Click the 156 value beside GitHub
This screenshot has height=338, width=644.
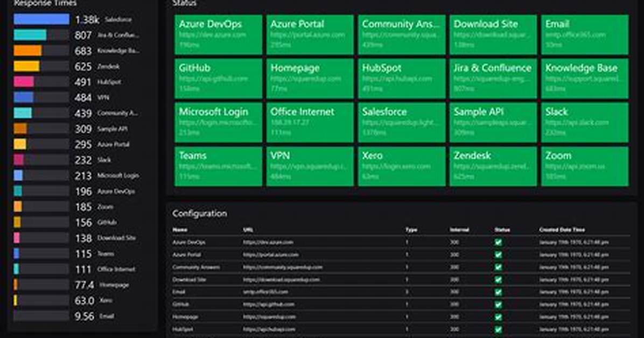point(83,222)
